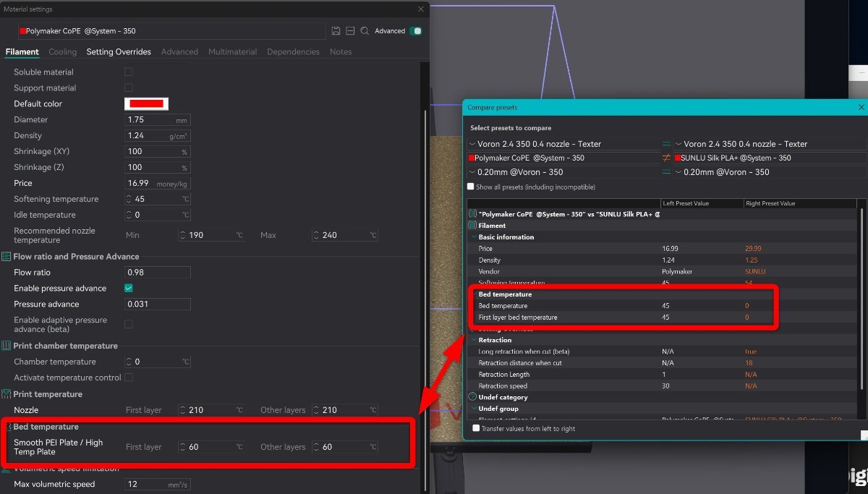Check Enable adaptive pressure advance (beta)
The image size is (868, 494).
point(129,324)
